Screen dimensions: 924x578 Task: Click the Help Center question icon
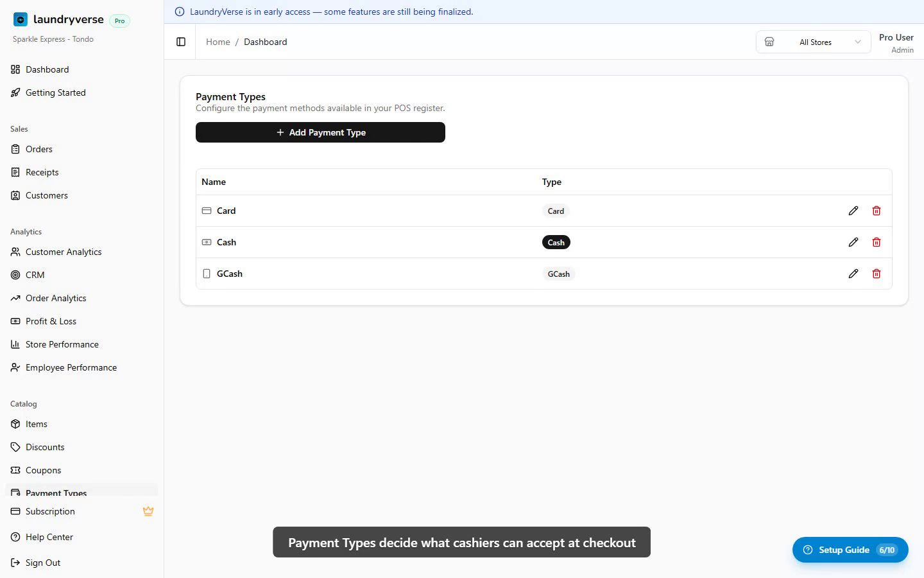coord(15,537)
